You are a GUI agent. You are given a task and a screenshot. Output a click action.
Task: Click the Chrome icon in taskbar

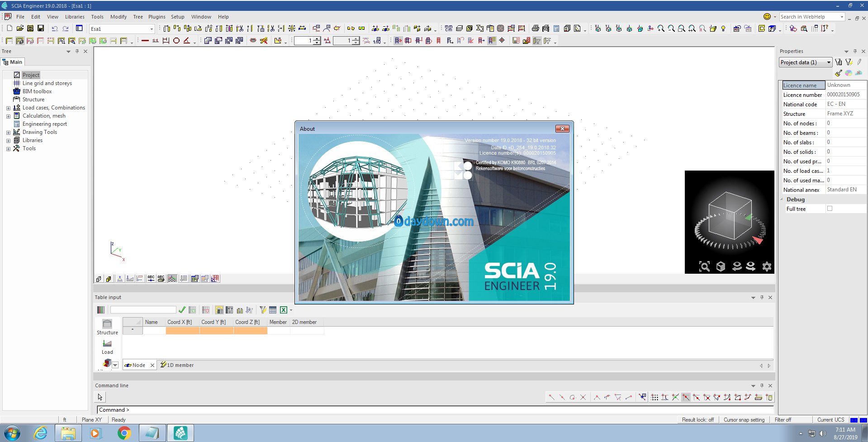tap(124, 433)
